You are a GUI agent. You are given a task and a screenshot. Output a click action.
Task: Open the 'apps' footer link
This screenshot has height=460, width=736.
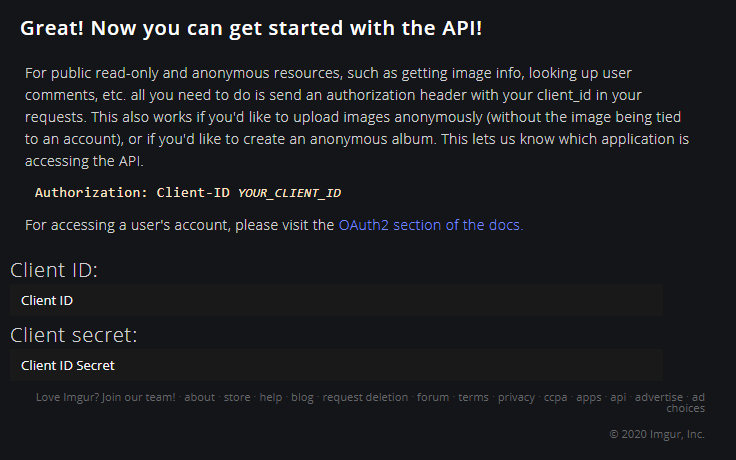coord(589,397)
